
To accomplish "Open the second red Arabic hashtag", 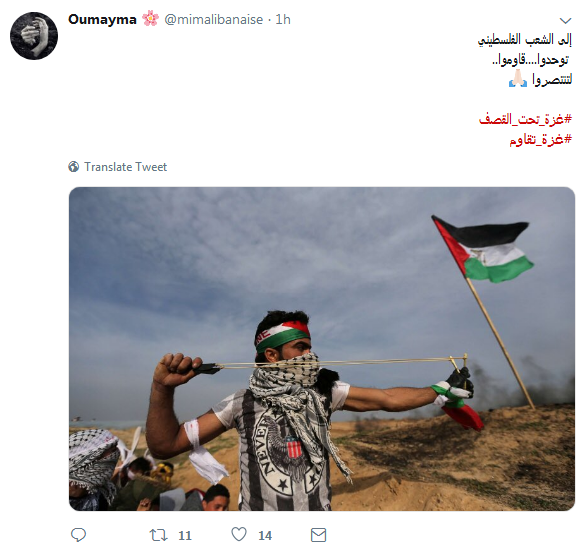I will point(541,139).
